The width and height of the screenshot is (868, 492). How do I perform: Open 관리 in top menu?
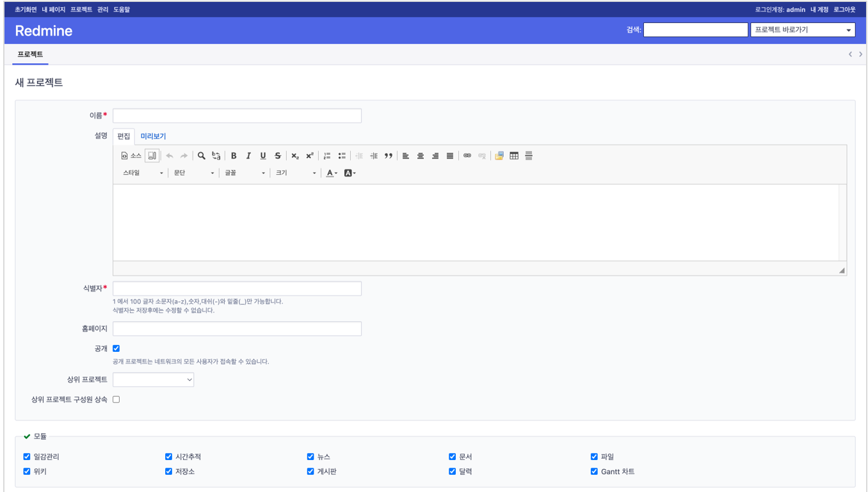(102, 10)
